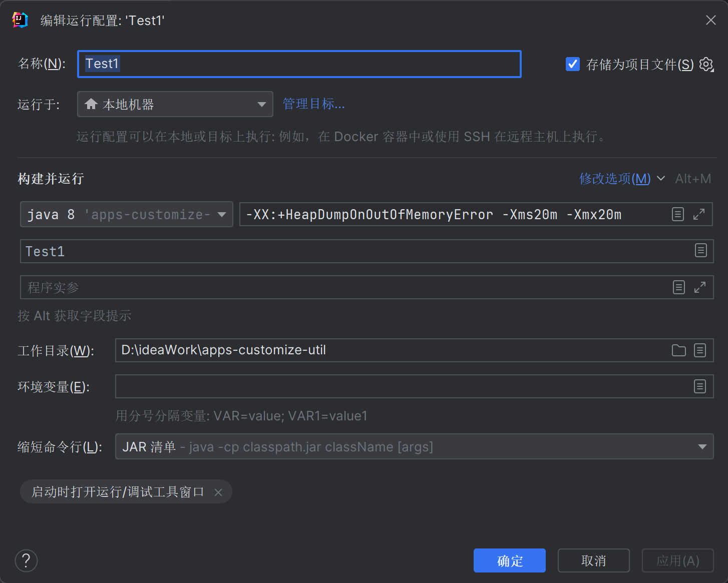Click the 取消 button
Screen dimensions: 728x583
point(594,560)
